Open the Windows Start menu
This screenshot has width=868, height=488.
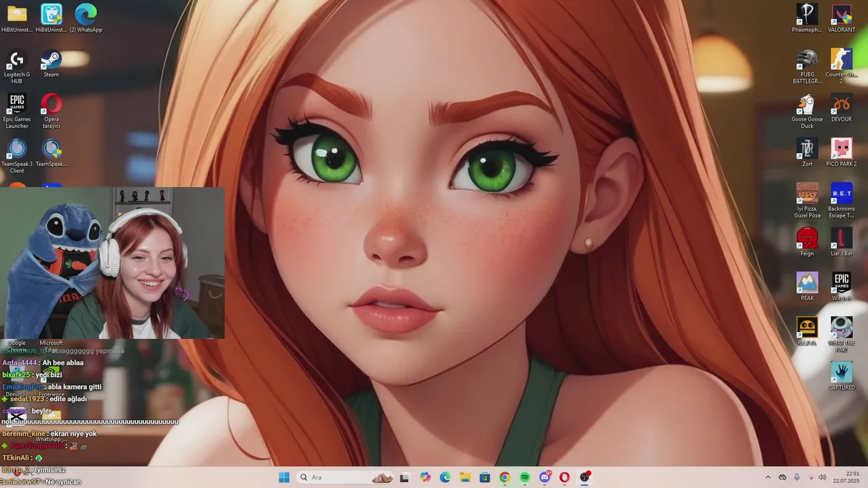pos(284,477)
